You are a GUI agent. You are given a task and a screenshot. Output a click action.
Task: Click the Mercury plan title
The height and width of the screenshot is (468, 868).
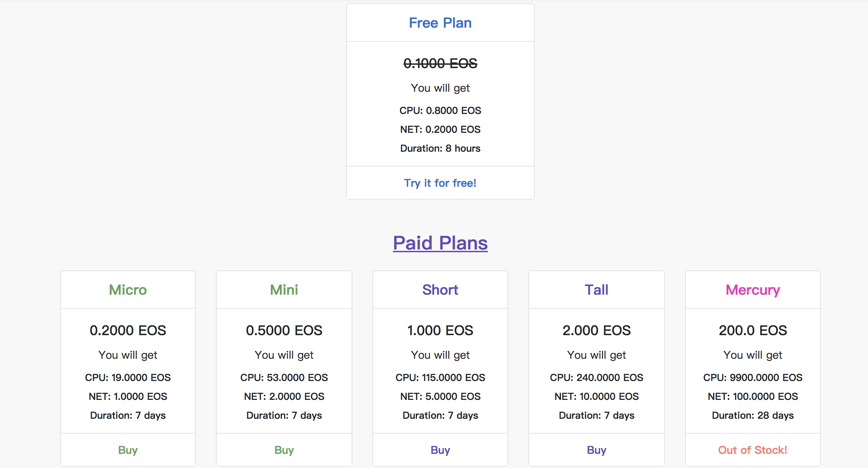753,290
